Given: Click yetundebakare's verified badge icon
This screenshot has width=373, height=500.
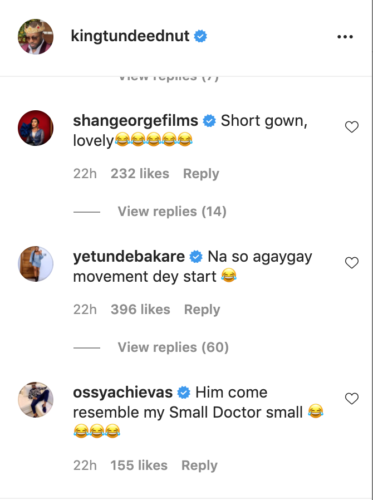Looking at the screenshot, I should point(196,257).
